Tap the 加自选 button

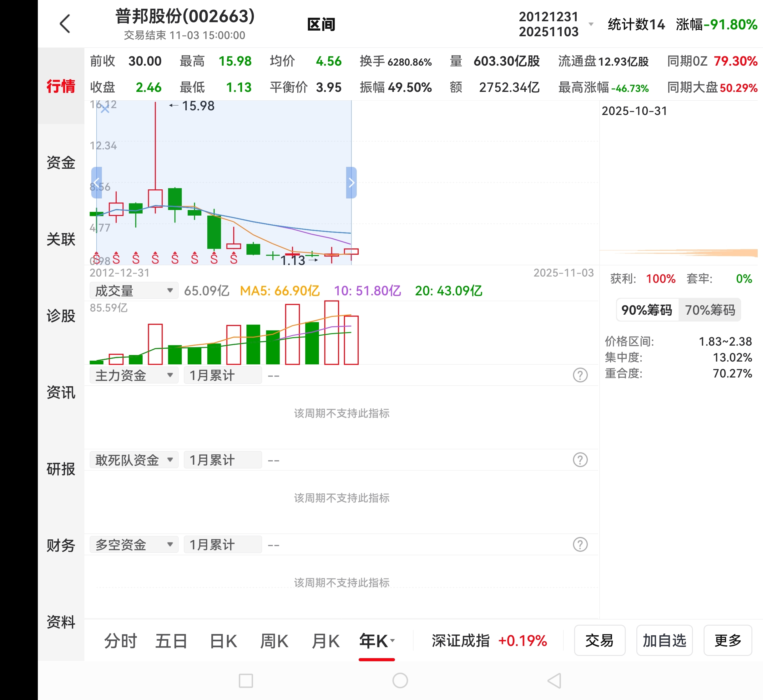[x=664, y=641]
